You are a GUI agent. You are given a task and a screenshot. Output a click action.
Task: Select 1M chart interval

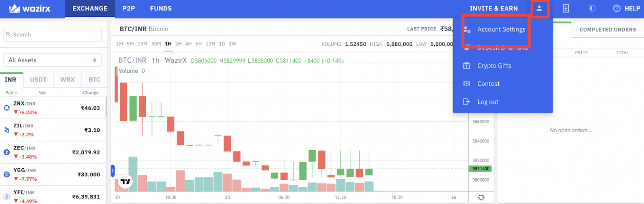coord(120,44)
